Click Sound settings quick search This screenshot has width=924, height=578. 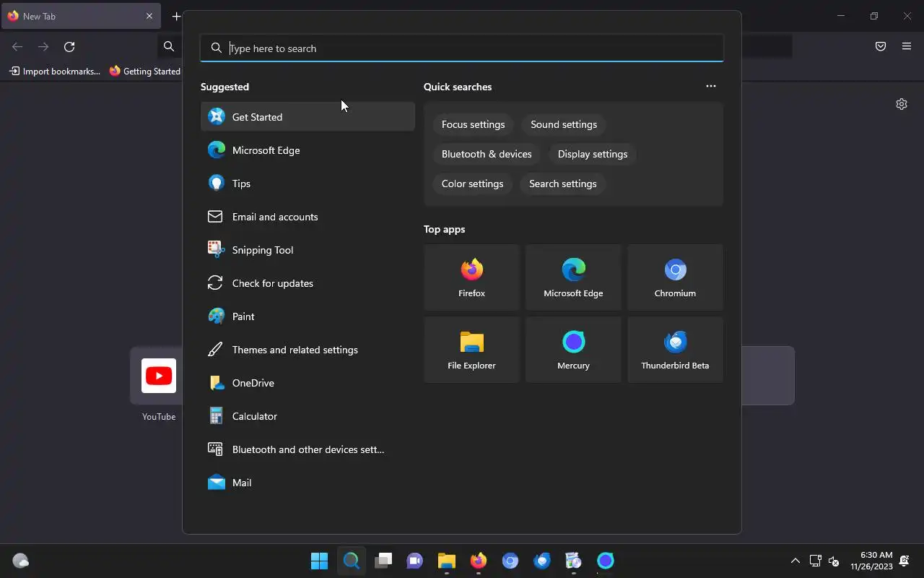point(564,124)
